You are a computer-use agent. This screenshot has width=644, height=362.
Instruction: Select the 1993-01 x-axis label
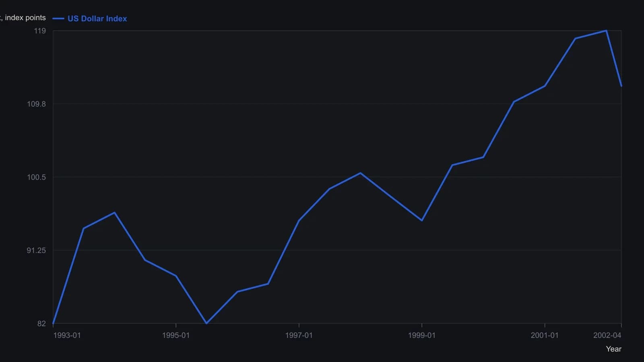67,335
